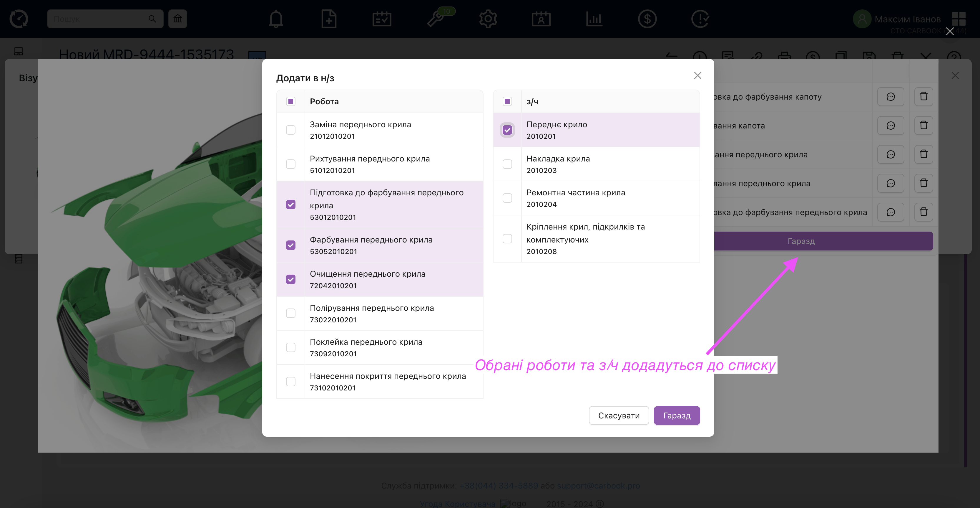Screen dimensions: 980x508
Task: Open Максим Іванов user profile menu
Action: 907,19
